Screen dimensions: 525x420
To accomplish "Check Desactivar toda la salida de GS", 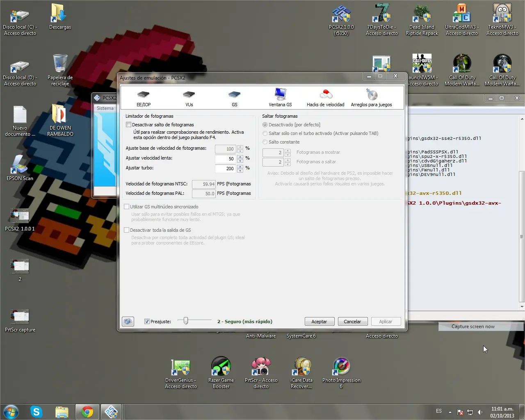I will coord(127,230).
